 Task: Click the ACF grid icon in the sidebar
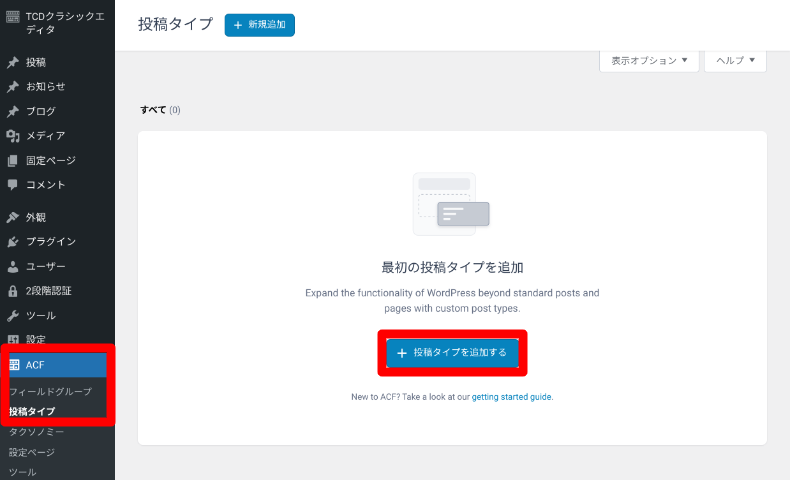[x=14, y=365]
